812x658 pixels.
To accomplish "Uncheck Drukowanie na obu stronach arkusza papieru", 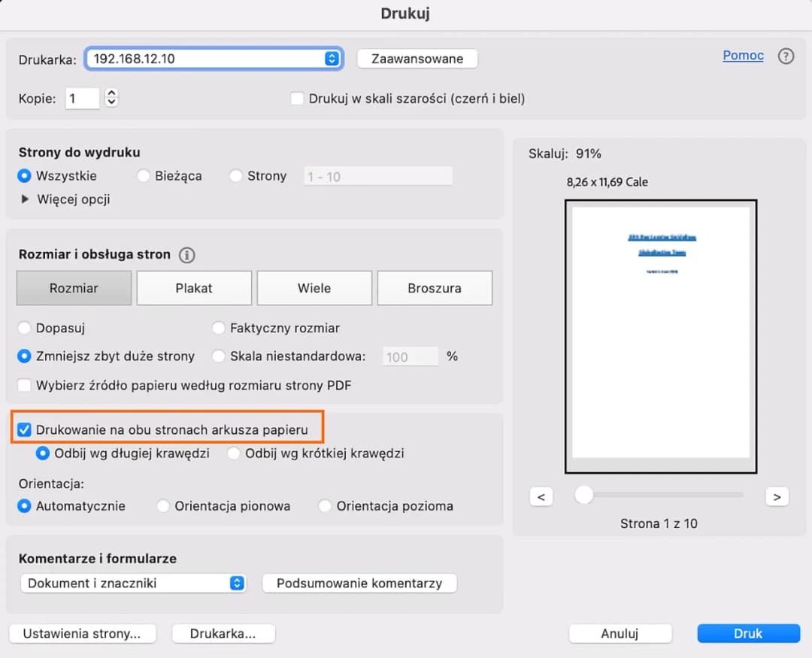I will pyautogui.click(x=24, y=430).
